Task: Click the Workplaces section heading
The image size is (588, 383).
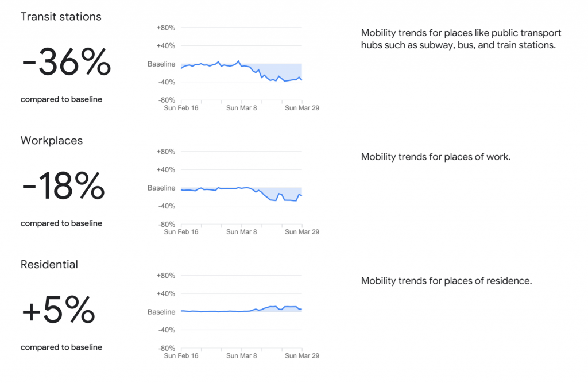Action: pyautogui.click(x=52, y=141)
